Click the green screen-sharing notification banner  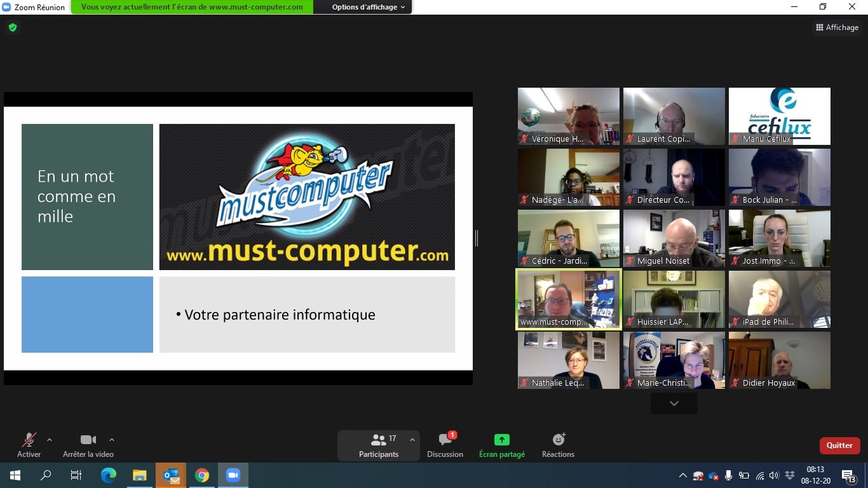pos(192,7)
